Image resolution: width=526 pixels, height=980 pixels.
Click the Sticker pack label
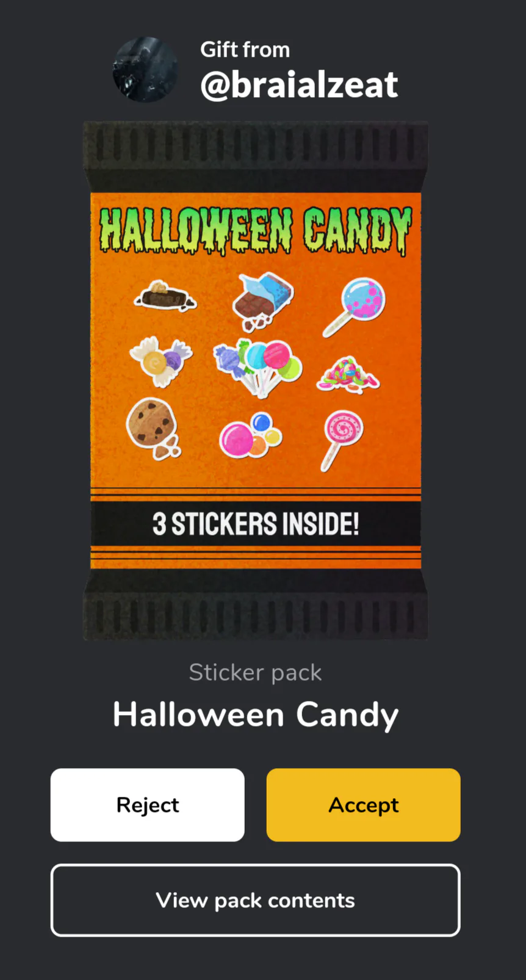point(255,672)
